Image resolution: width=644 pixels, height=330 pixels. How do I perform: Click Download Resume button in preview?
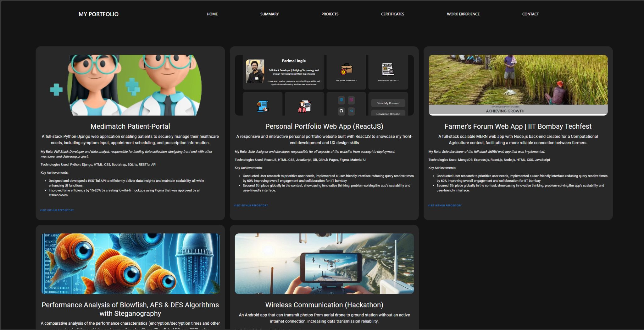(x=388, y=113)
